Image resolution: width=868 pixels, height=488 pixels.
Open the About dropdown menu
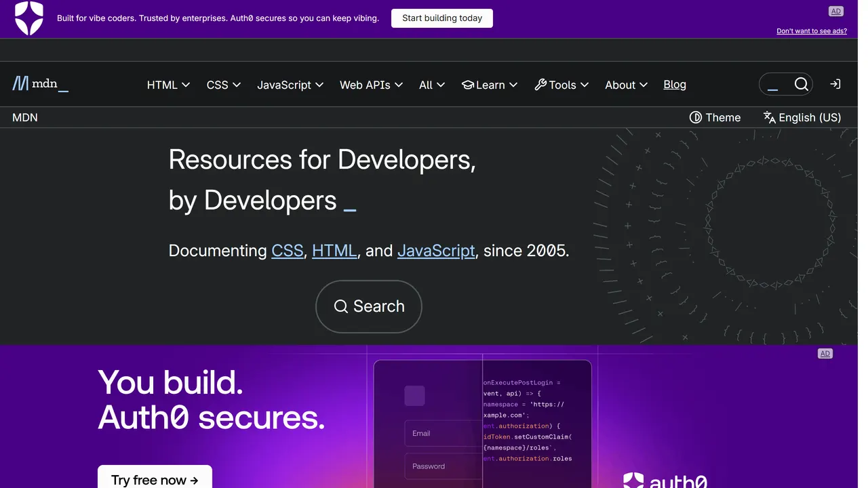pyautogui.click(x=626, y=85)
